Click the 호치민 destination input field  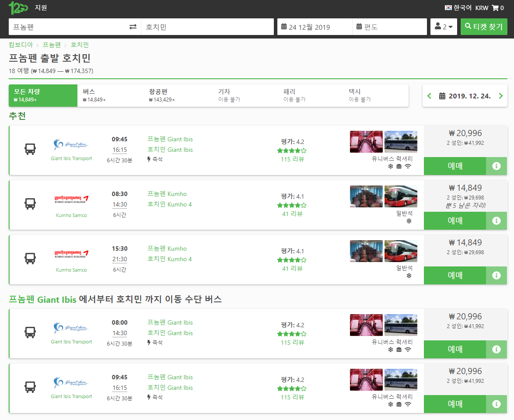point(207,27)
